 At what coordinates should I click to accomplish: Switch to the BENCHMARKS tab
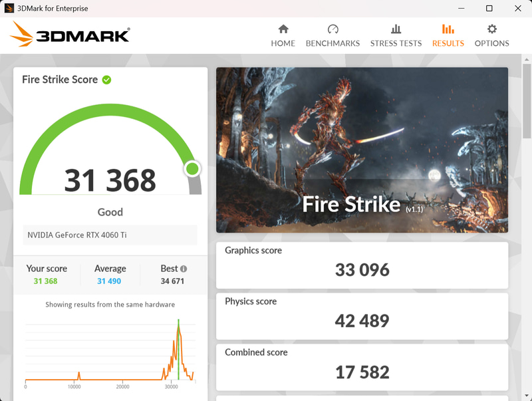[332, 43]
